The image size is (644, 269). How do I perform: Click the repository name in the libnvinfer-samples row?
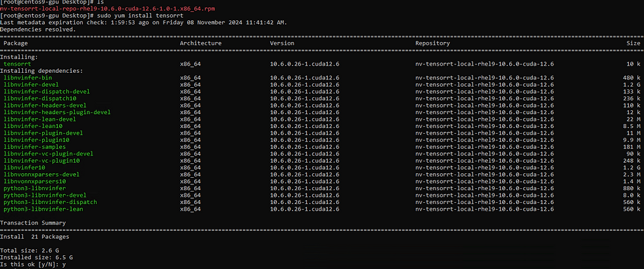[485, 147]
